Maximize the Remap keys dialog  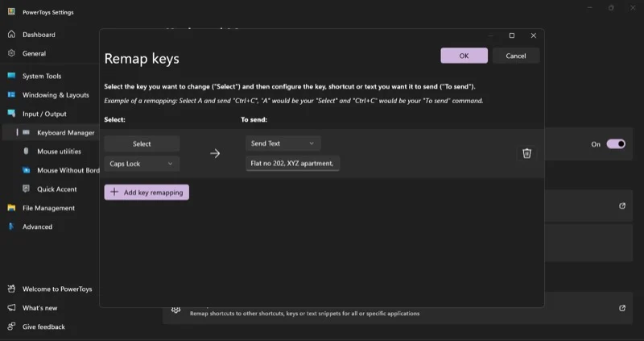pos(512,35)
